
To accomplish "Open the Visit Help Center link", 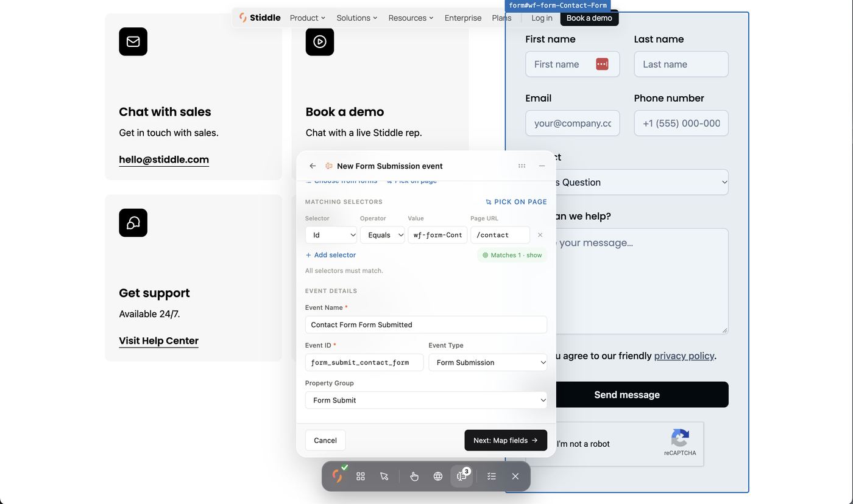I will 159,341.
